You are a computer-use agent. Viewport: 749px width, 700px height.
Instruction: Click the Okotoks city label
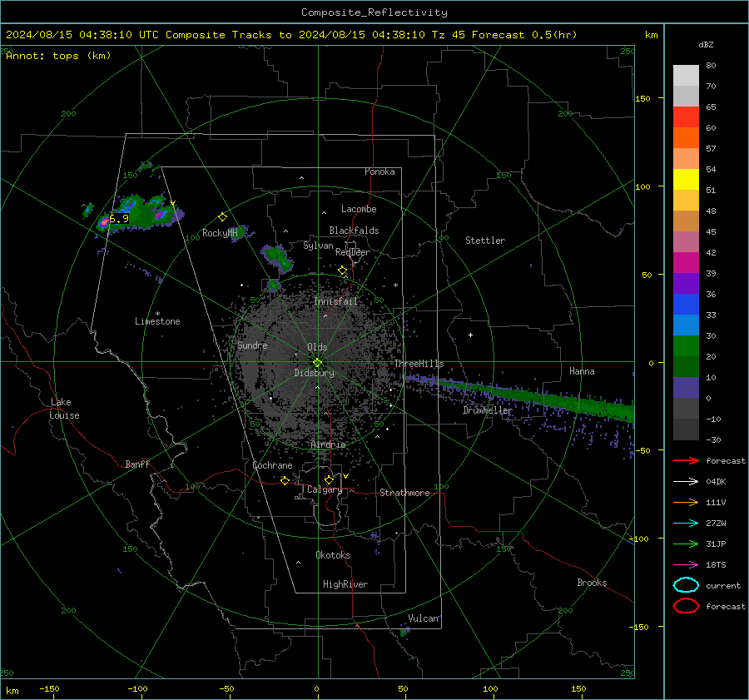pos(333,555)
